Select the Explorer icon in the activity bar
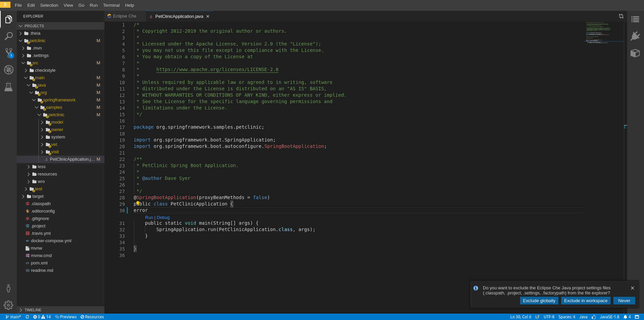Screen dimensions: 644x320 click(9, 19)
